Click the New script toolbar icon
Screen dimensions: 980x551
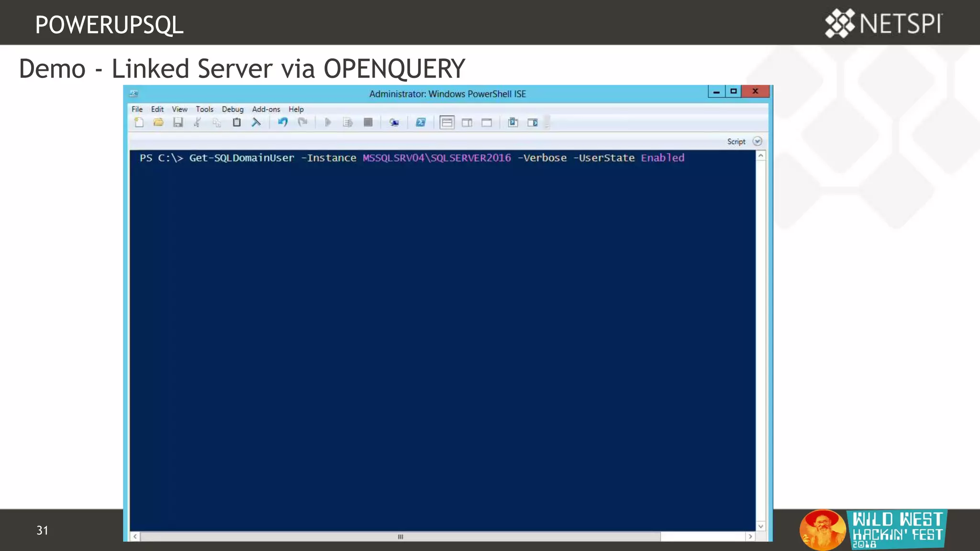click(x=139, y=122)
